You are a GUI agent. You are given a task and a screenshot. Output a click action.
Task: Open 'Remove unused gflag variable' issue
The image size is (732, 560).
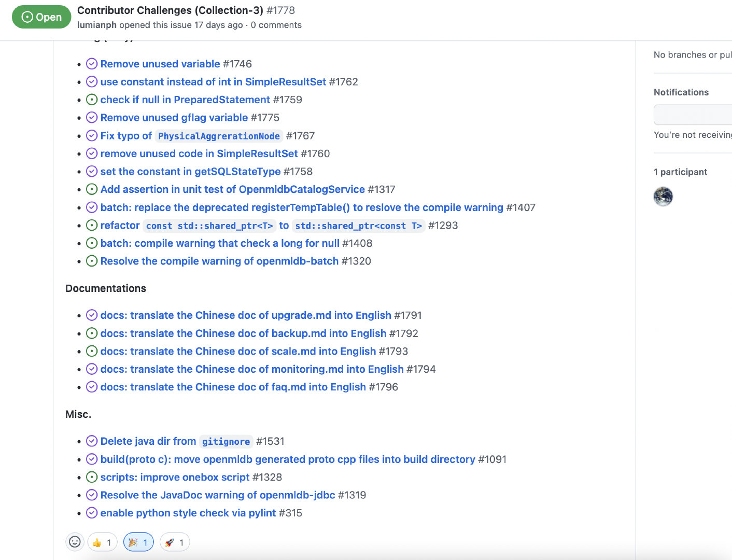(174, 118)
